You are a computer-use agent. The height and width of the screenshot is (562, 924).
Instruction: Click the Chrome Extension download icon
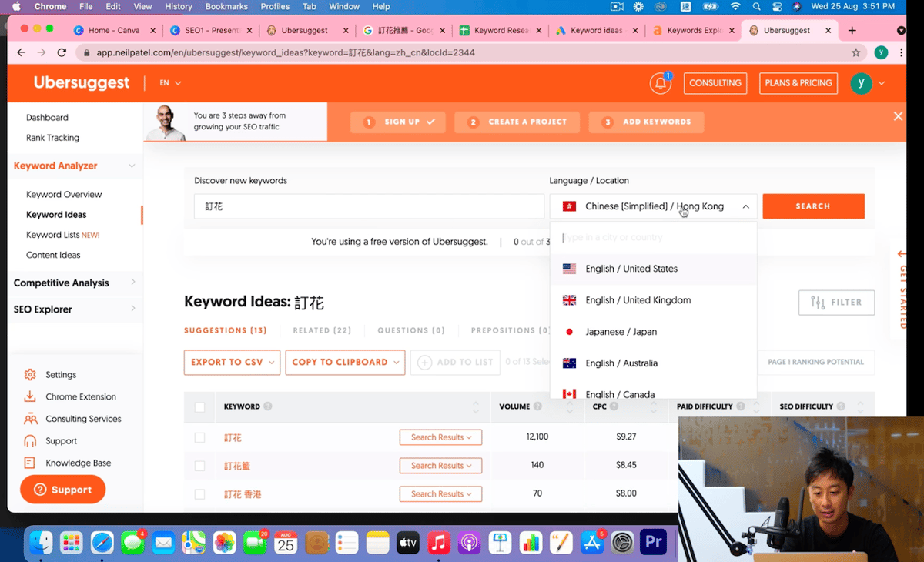coord(30,397)
